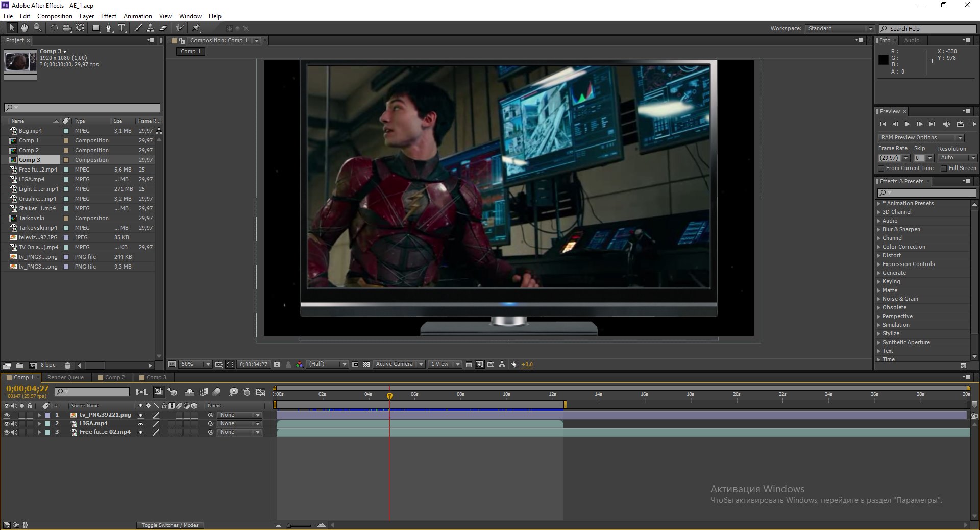Viewport: 980px width, 530px height.
Task: Select the Rectangle shape tool
Action: (96, 28)
